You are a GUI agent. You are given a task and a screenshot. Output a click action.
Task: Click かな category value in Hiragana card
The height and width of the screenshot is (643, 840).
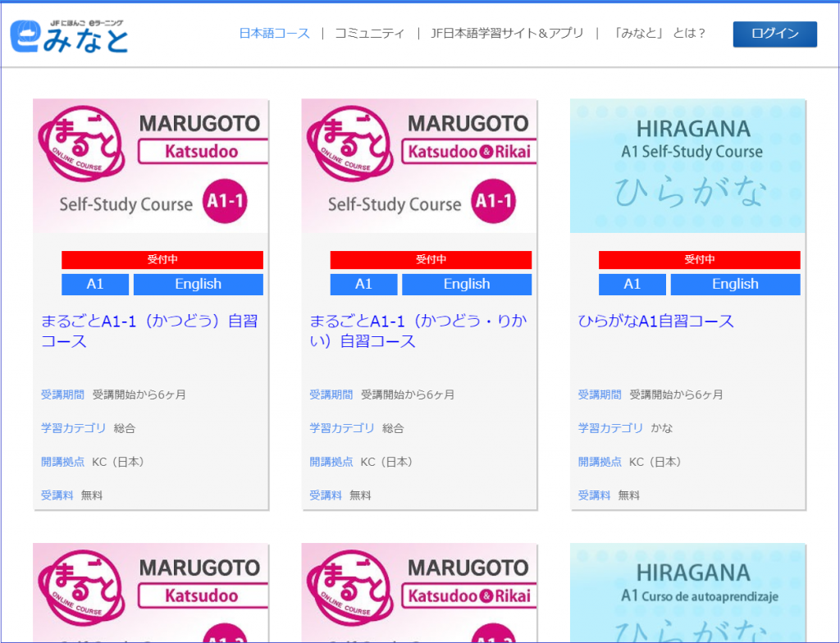pyautogui.click(x=662, y=428)
